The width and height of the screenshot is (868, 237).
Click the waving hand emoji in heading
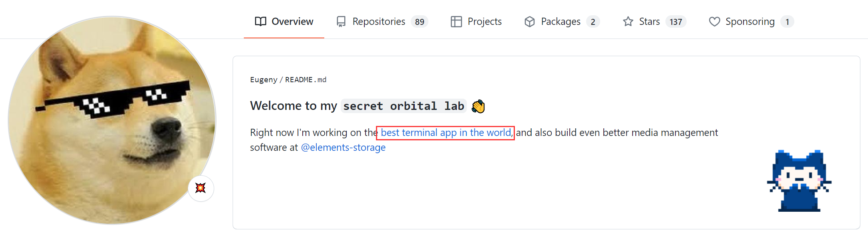(x=478, y=106)
